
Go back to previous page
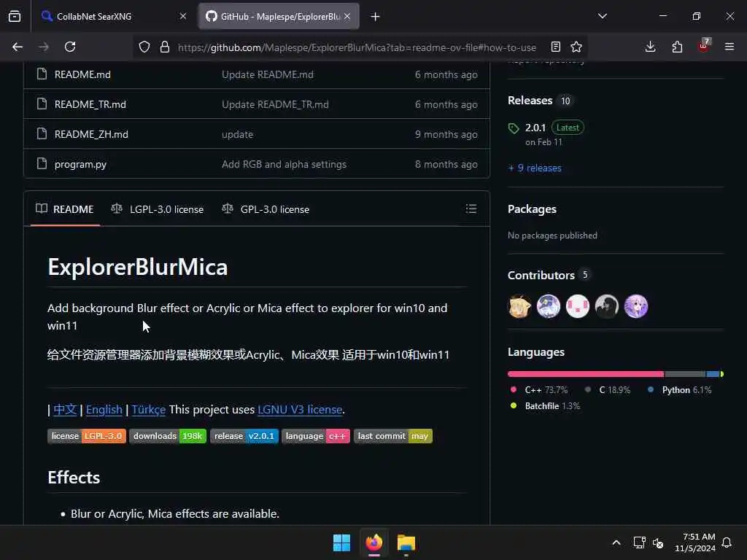[x=18, y=47]
